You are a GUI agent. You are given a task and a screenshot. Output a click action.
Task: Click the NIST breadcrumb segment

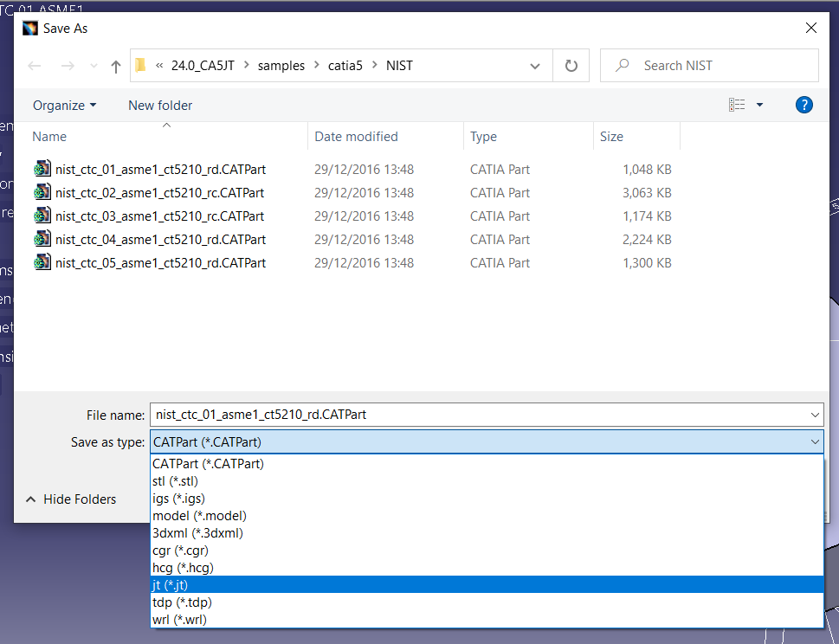[x=399, y=65]
